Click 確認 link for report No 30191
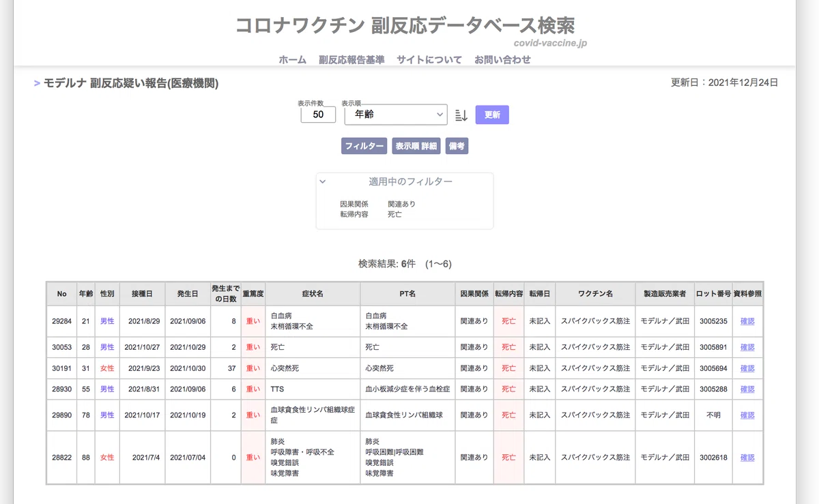 pyautogui.click(x=747, y=368)
